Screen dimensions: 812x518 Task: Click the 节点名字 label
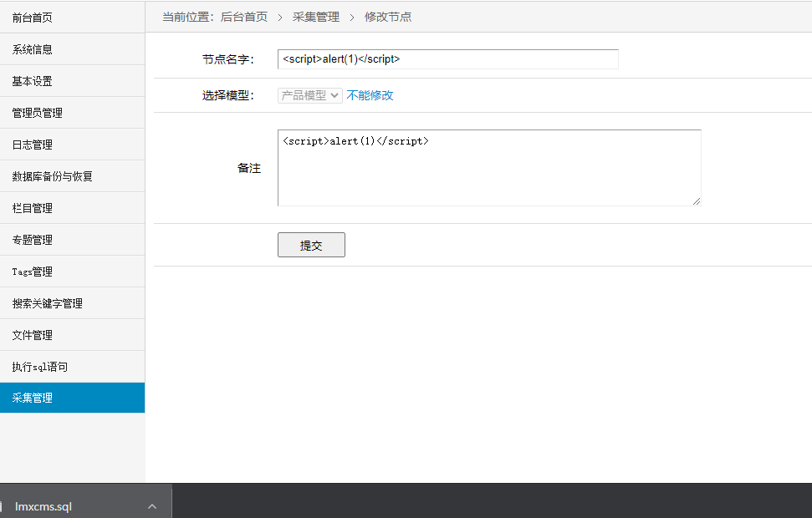coord(227,59)
